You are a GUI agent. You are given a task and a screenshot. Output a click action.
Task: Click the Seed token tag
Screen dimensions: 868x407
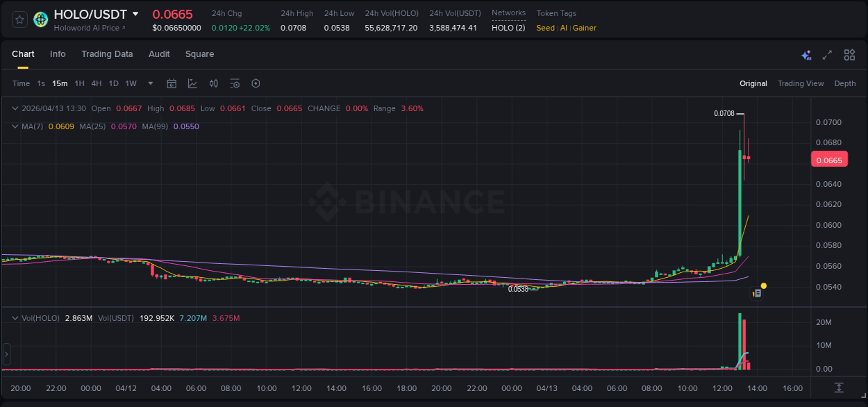(x=544, y=28)
